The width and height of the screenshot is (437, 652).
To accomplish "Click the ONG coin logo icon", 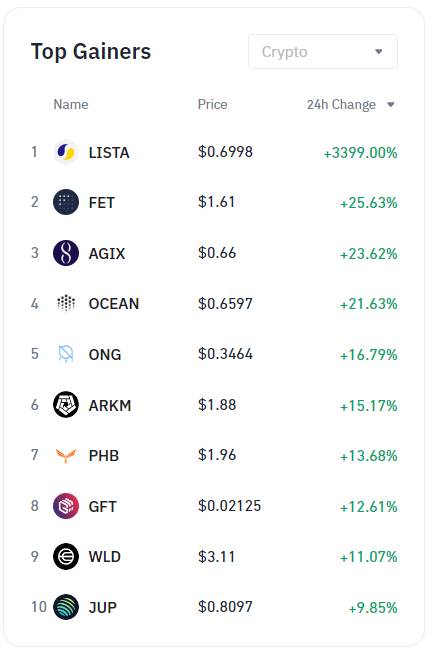I will click(66, 354).
